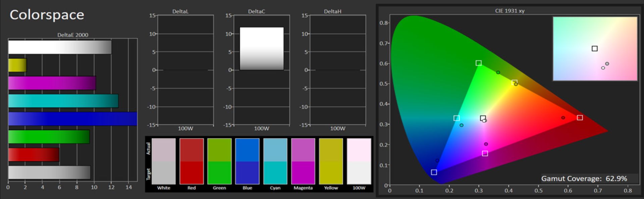Viewport: 644px width, 199px height.
Task: Click the blue target square on CIE diagram
Action: [x=434, y=172]
